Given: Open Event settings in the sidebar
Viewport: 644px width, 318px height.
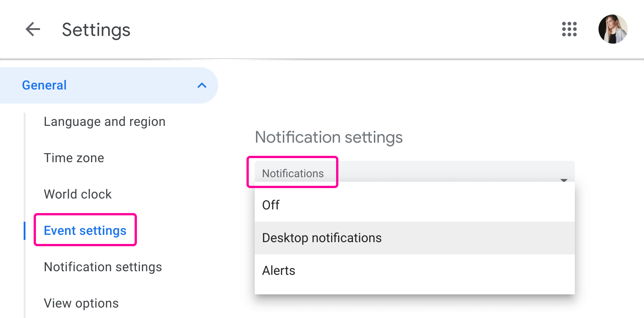Looking at the screenshot, I should click(x=85, y=230).
